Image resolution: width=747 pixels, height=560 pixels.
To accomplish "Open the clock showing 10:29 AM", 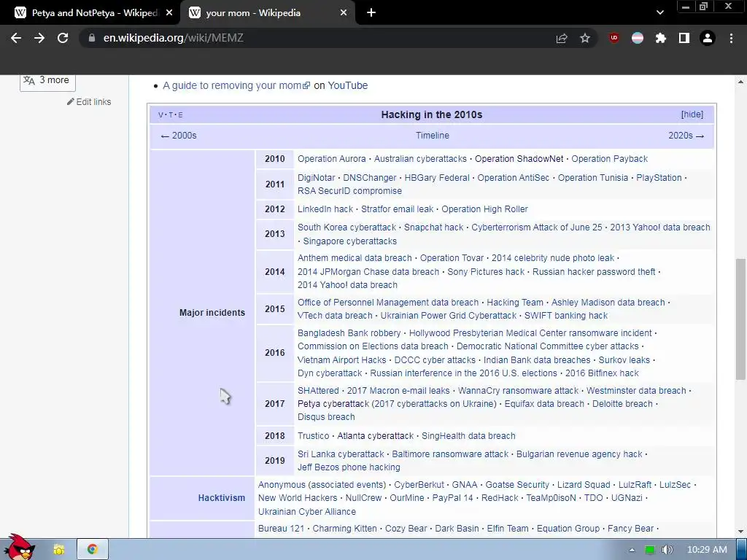I will (x=707, y=550).
